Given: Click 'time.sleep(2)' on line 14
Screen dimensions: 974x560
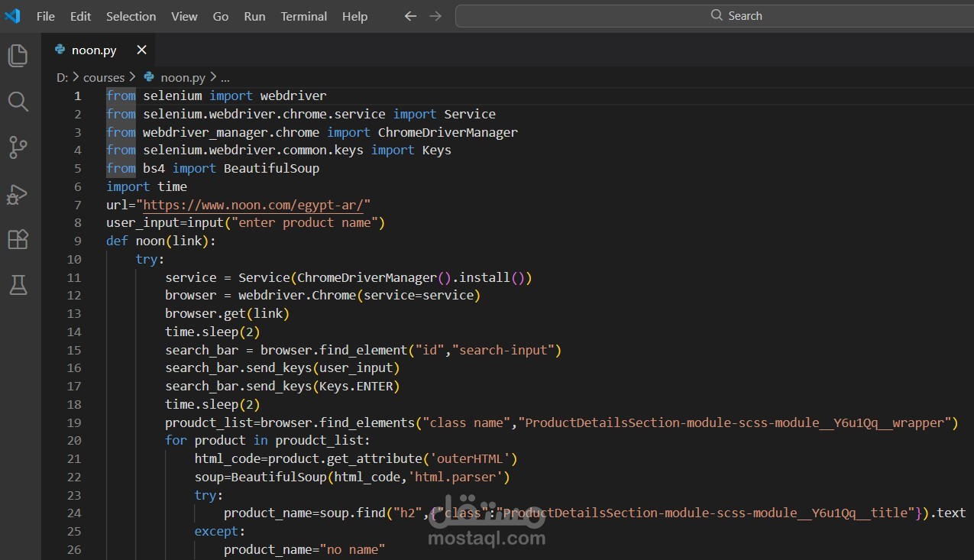Looking at the screenshot, I should pyautogui.click(x=213, y=332).
